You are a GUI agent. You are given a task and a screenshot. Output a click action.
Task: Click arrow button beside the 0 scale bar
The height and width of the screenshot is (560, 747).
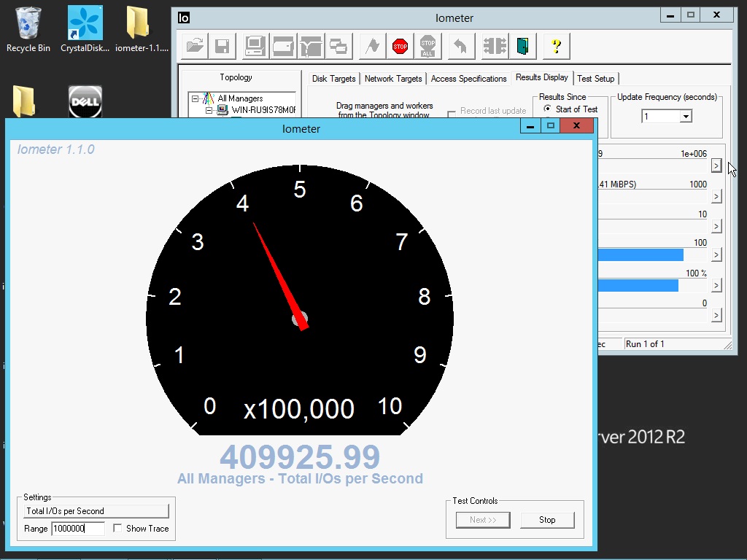click(x=716, y=315)
